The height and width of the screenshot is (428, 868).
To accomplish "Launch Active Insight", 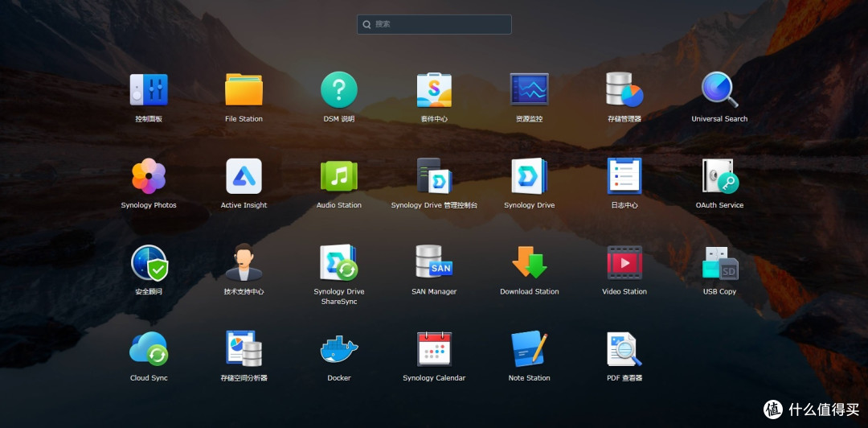I will (244, 176).
